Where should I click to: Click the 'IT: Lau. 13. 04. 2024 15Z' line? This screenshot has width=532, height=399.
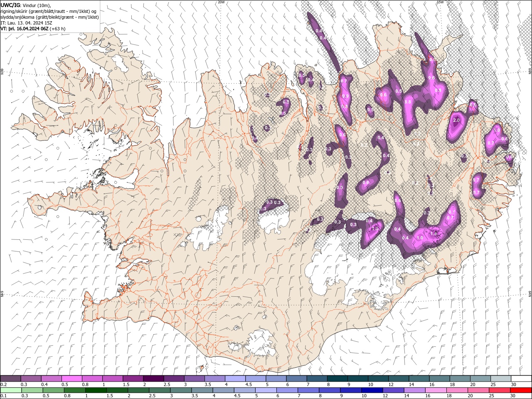(27, 23)
